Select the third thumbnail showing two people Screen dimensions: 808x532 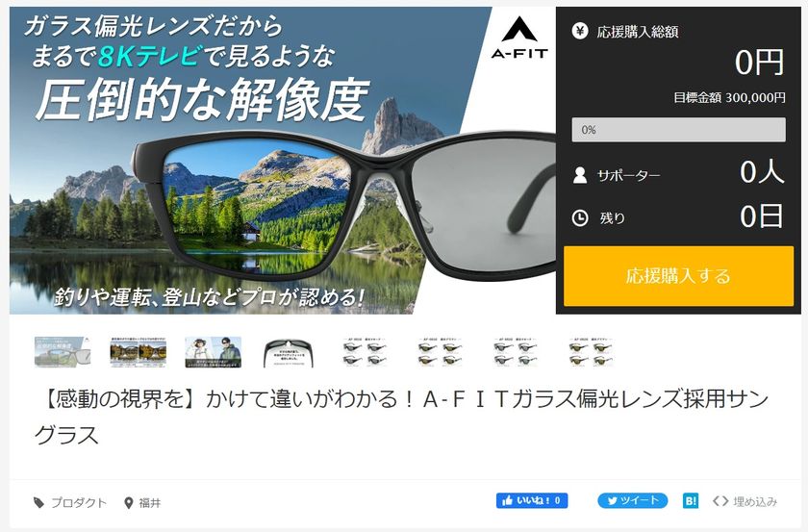click(214, 352)
